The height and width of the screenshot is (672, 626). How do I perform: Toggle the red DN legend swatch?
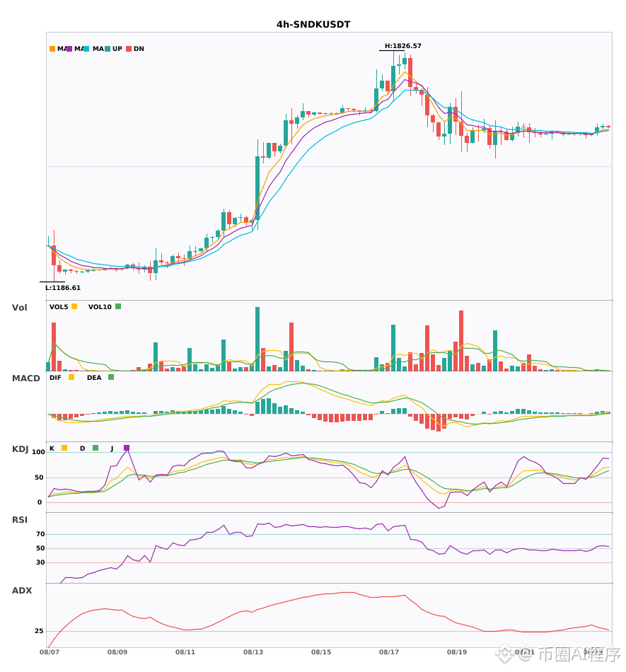click(x=129, y=49)
